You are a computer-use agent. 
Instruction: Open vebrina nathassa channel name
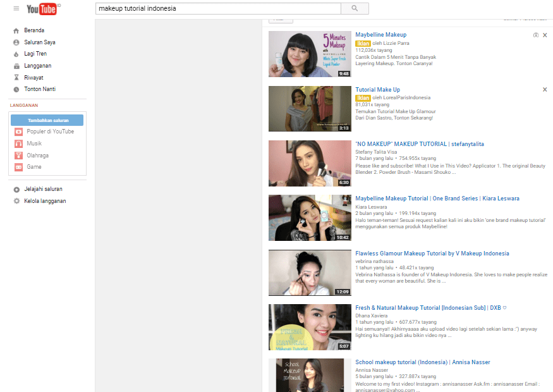click(x=374, y=261)
